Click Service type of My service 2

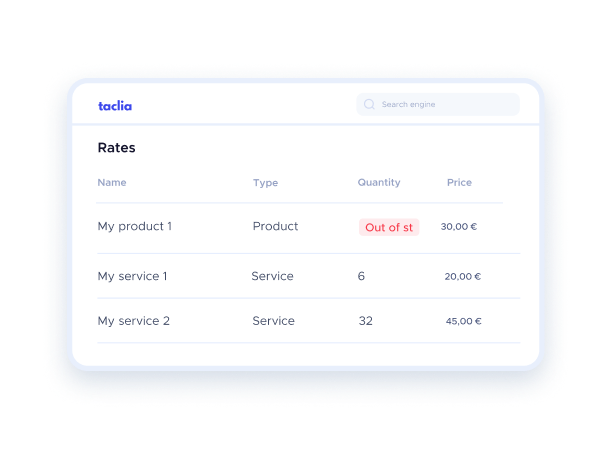273,321
